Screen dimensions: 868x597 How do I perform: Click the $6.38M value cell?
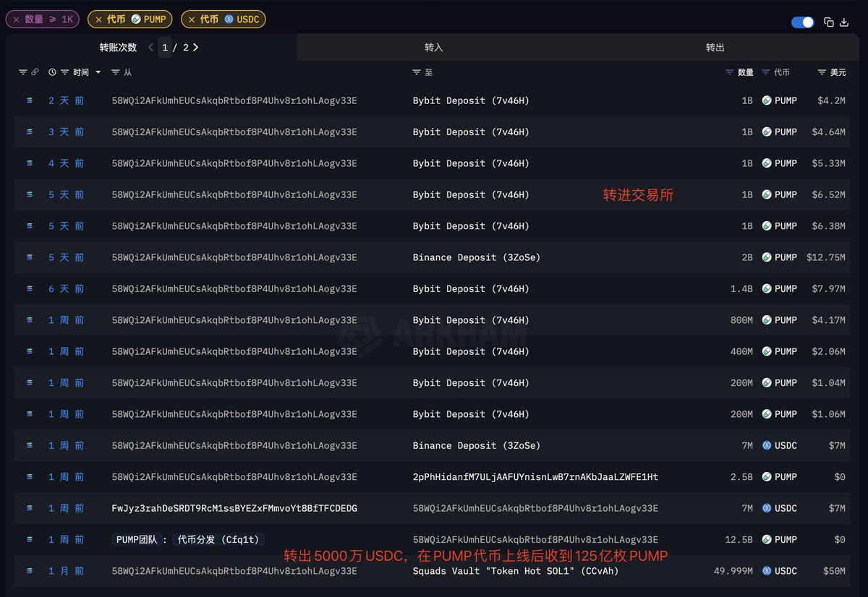tap(828, 226)
